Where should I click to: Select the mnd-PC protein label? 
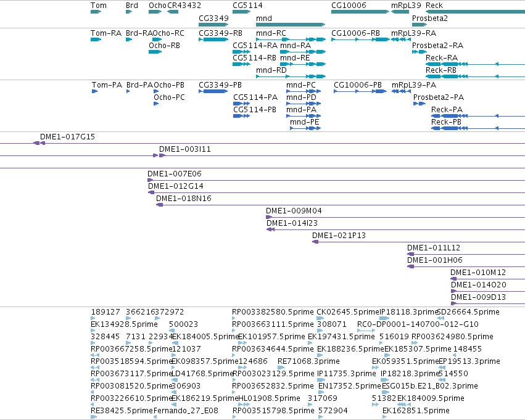[300, 85]
